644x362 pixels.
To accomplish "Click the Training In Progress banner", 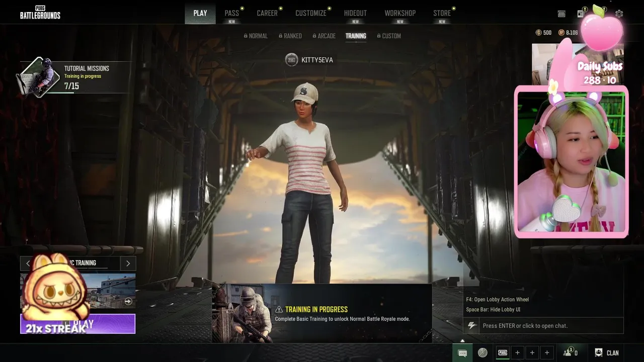I will tap(322, 313).
